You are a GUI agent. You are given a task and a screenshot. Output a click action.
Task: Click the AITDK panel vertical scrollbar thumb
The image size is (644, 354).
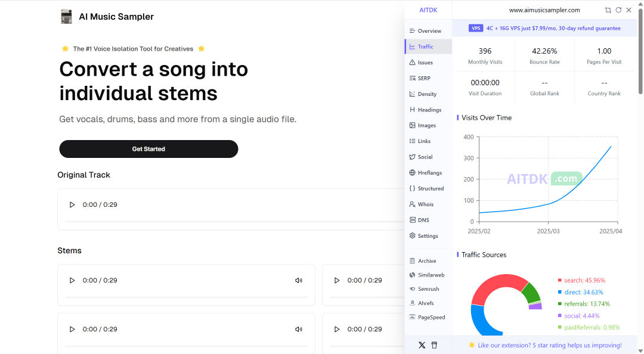pyautogui.click(x=640, y=51)
